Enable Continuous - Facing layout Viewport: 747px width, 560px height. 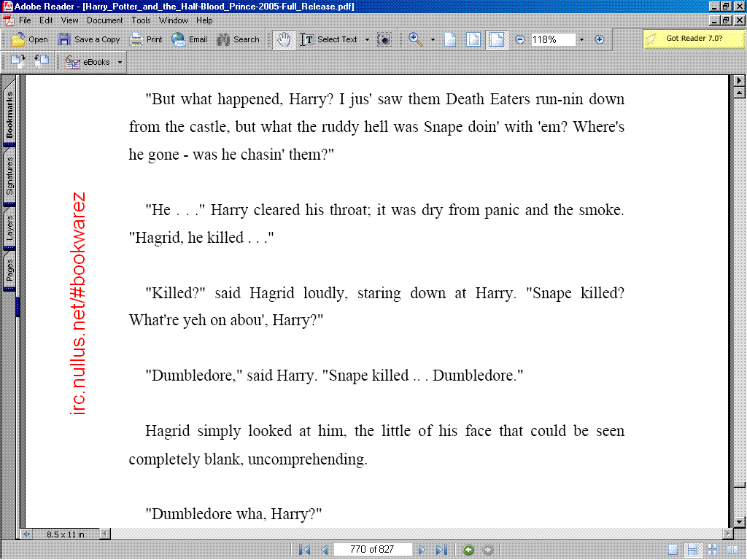713,550
